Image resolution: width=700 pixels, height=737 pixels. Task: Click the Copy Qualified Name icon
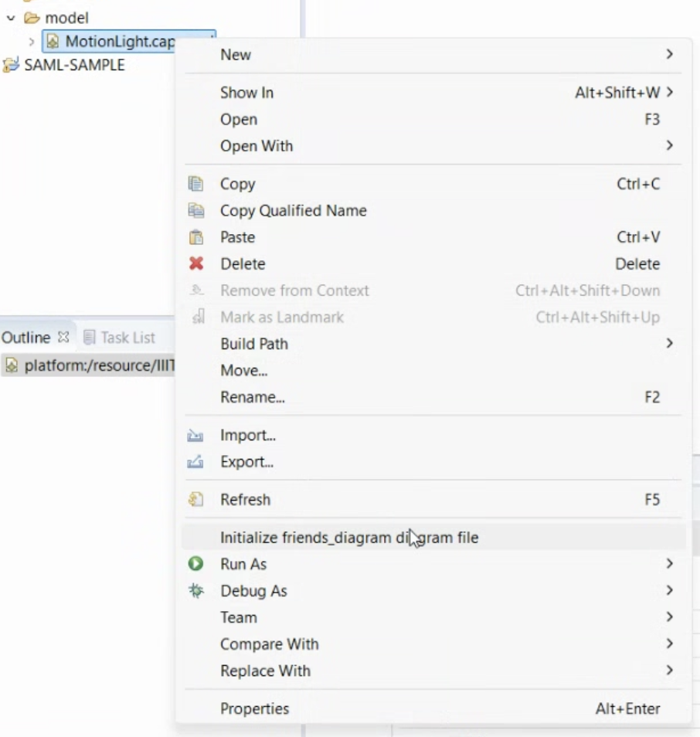tap(196, 211)
